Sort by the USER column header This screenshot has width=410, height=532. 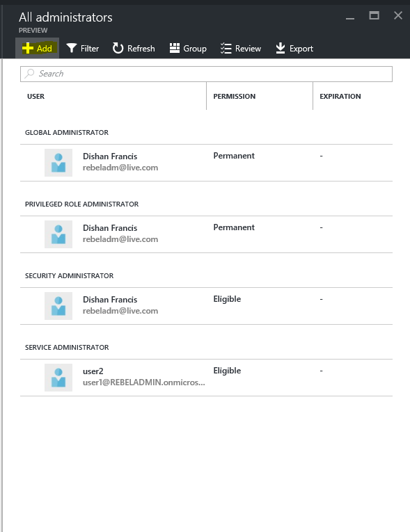[36, 97]
